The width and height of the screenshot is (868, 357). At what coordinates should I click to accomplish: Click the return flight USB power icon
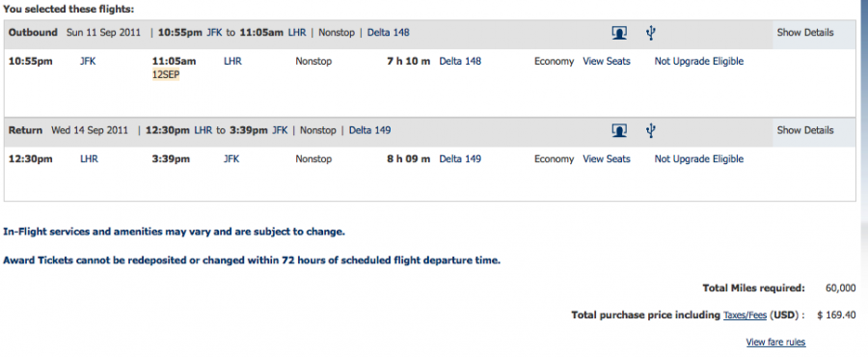pyautogui.click(x=651, y=130)
